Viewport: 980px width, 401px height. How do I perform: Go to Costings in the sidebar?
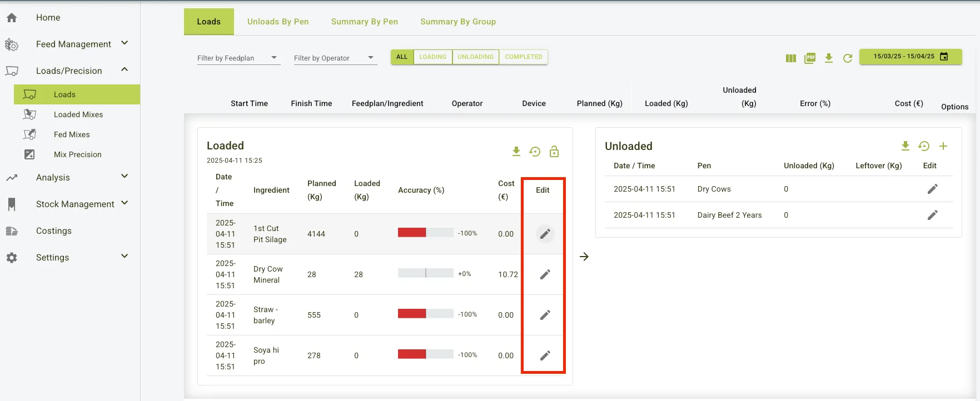pyautogui.click(x=54, y=230)
